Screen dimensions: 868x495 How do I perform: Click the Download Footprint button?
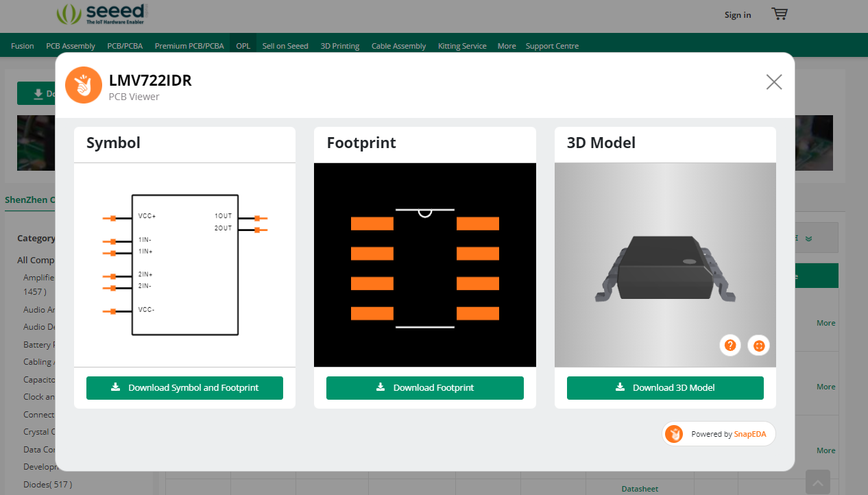click(x=425, y=387)
